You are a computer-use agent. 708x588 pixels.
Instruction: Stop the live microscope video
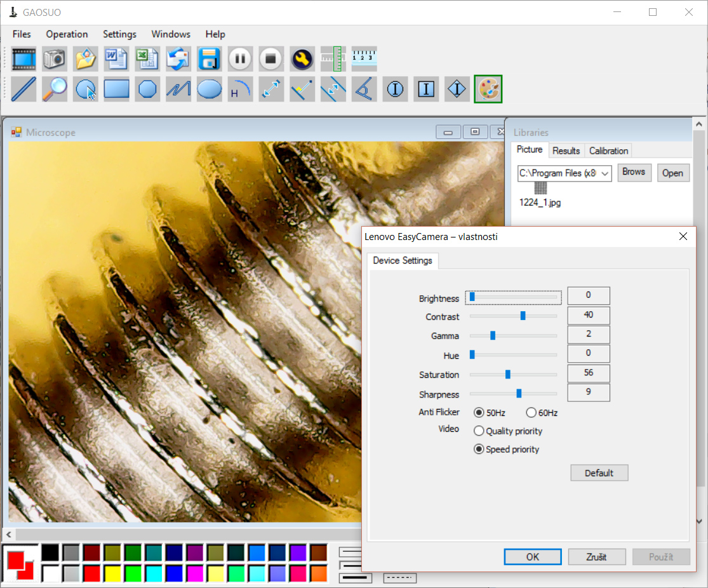pyautogui.click(x=271, y=58)
